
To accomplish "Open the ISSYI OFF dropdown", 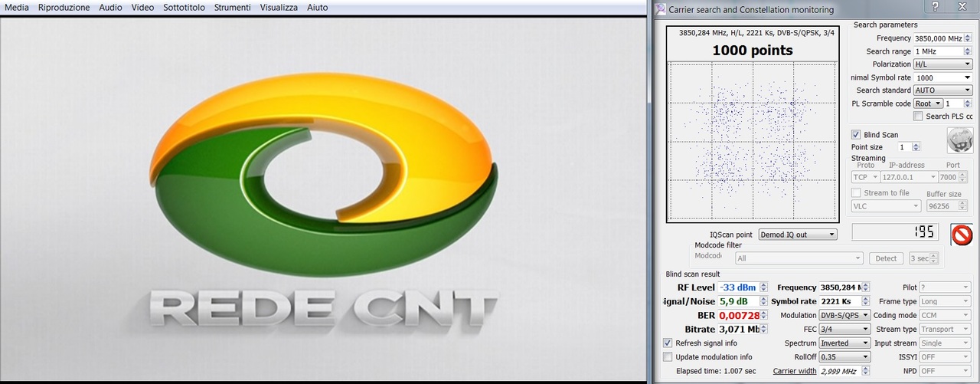I will point(945,356).
